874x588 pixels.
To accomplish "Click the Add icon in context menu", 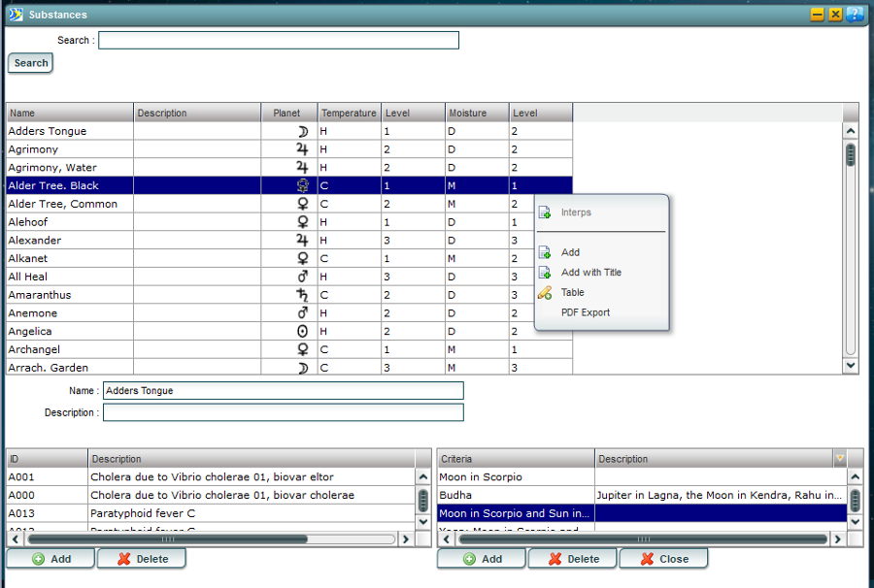I will point(545,252).
